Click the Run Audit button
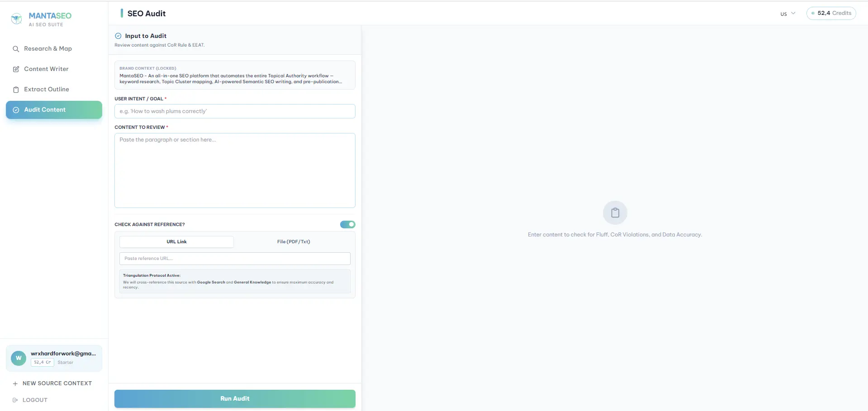868x411 pixels. (234, 398)
